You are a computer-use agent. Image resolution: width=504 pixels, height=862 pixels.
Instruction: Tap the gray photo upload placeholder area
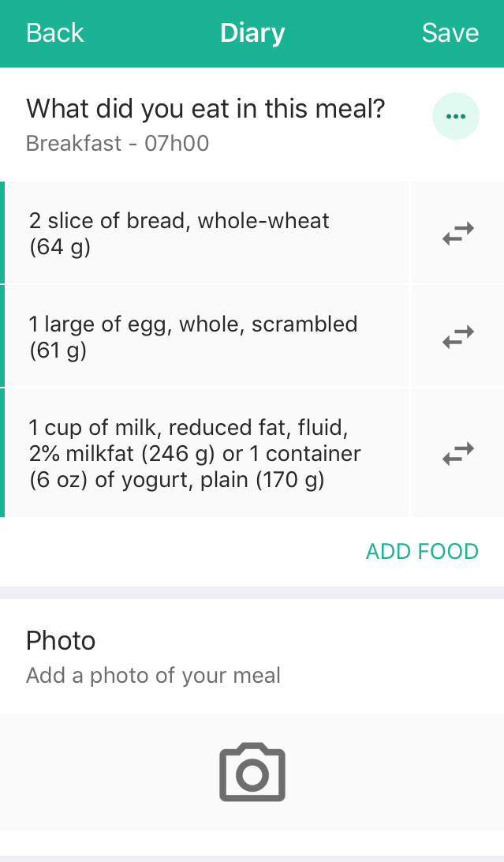click(252, 771)
